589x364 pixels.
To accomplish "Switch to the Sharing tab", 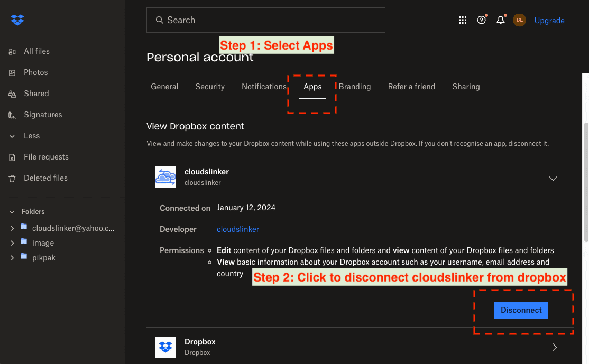I will pos(466,87).
